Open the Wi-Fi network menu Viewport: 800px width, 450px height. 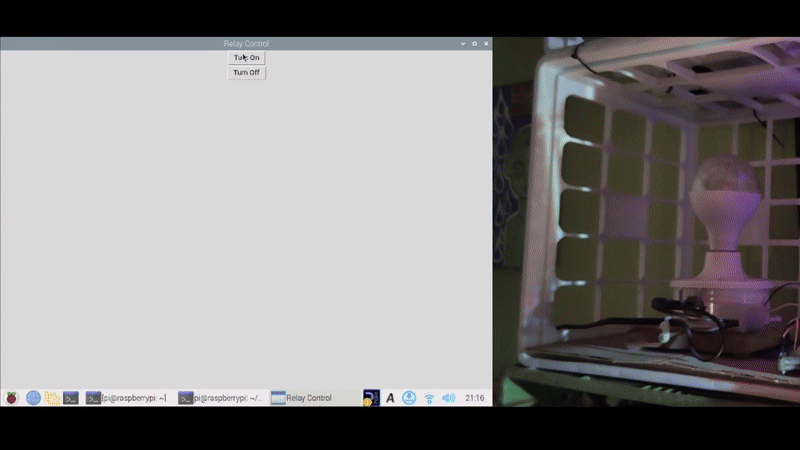(x=429, y=397)
